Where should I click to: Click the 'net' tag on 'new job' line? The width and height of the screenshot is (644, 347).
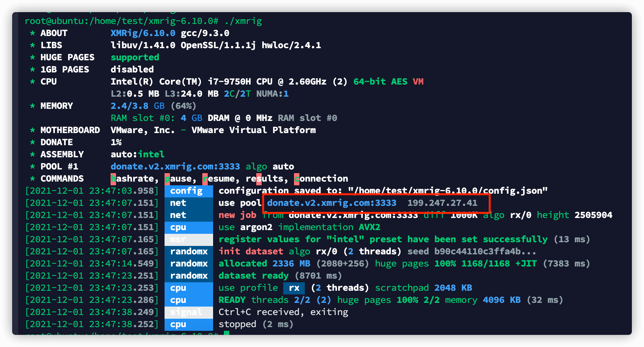189,215
